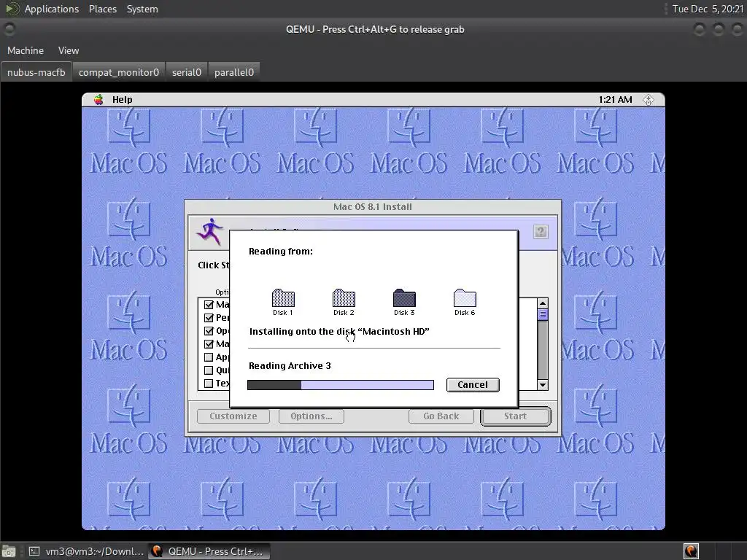Click the software list scroll down arrow

(x=543, y=385)
